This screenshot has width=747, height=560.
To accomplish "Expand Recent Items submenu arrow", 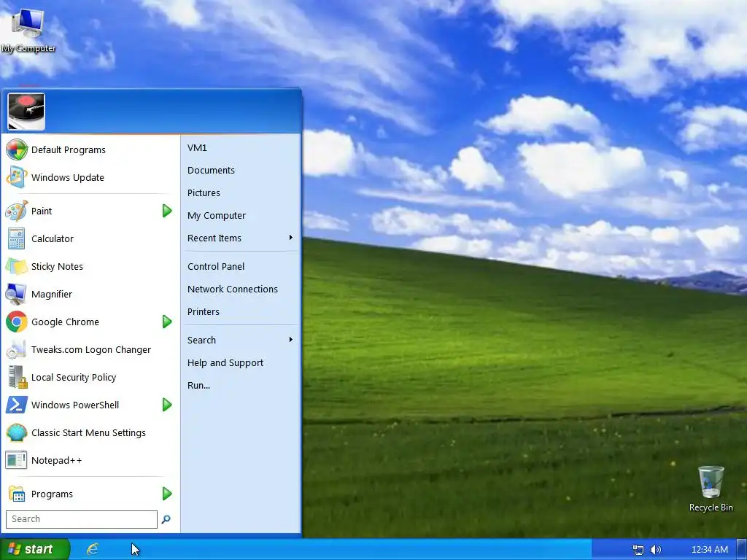I will click(x=290, y=238).
